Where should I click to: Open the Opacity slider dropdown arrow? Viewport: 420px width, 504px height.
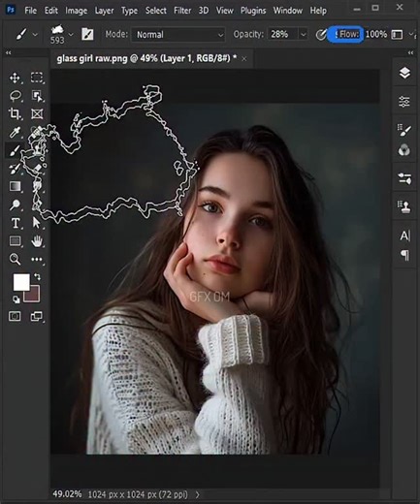click(x=304, y=34)
